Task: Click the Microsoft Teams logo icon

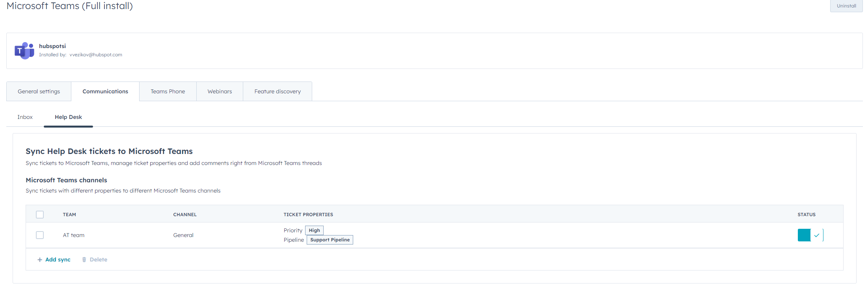Action: tap(24, 51)
